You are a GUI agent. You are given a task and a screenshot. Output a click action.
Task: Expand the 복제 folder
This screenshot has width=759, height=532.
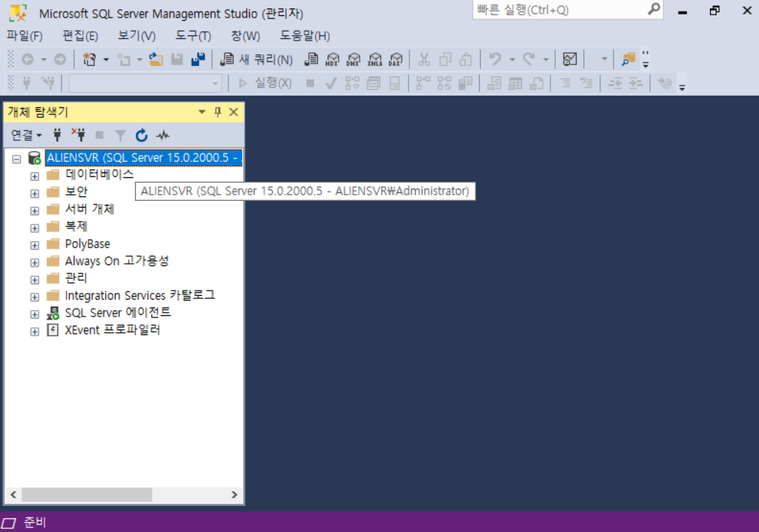[x=34, y=228]
